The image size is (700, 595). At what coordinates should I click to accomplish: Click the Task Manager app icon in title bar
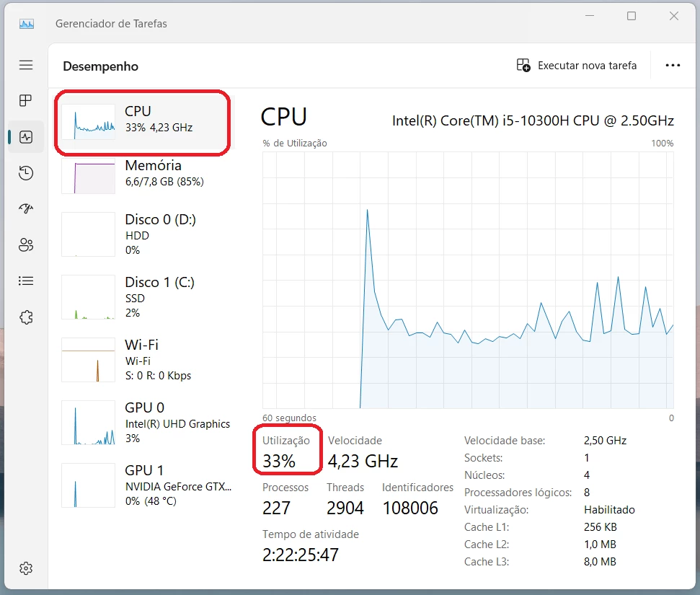tap(27, 24)
